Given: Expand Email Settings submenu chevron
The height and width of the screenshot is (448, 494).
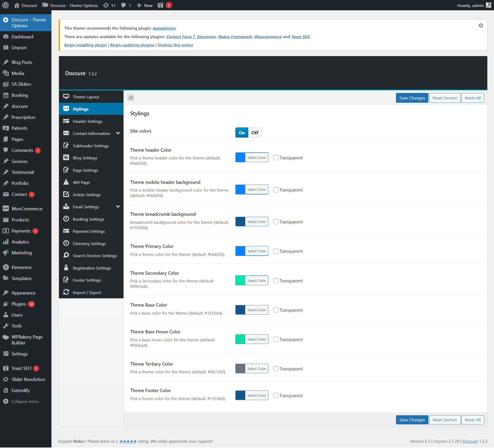Looking at the screenshot, I should [x=118, y=206].
